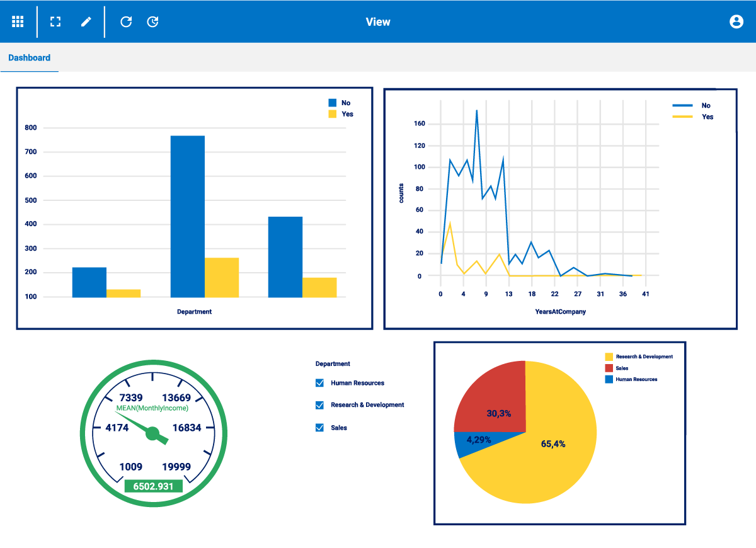The width and height of the screenshot is (756, 548).
Task: Refresh the dashboard view
Action: [x=126, y=21]
